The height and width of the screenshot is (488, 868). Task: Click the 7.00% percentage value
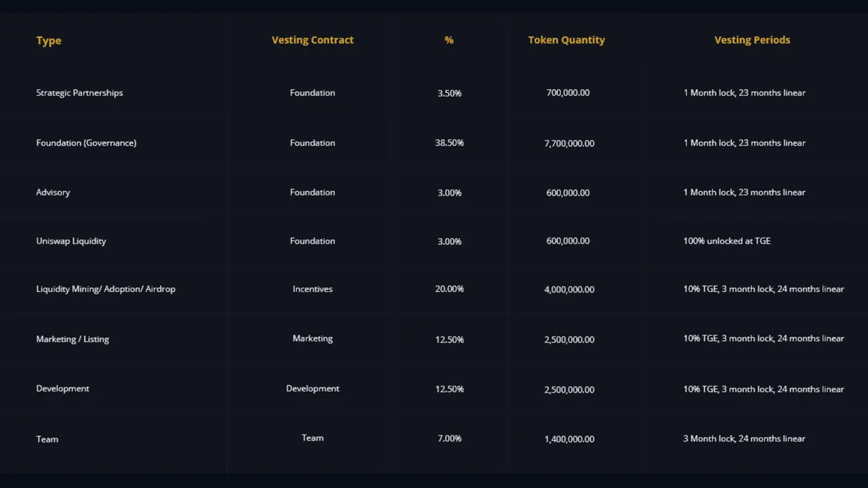click(450, 439)
